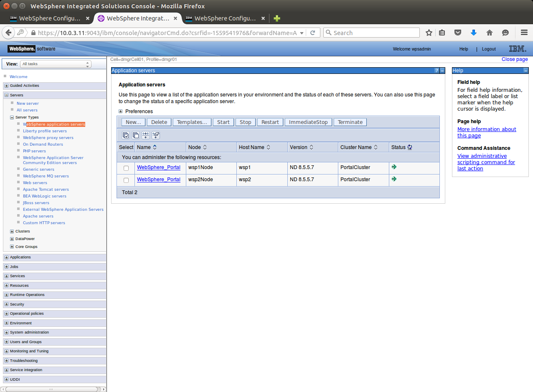Click the Select all items icon

126,135
